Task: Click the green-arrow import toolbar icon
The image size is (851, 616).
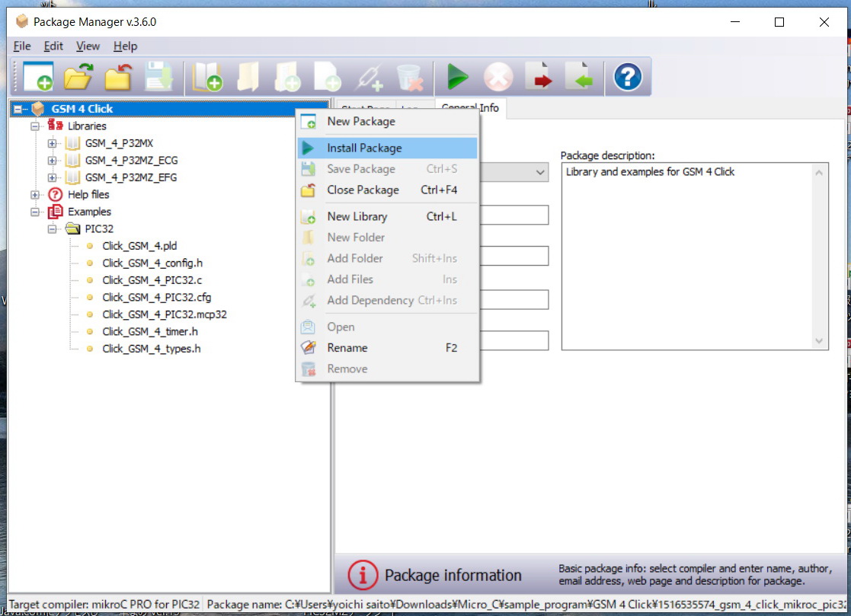Action: pos(579,77)
